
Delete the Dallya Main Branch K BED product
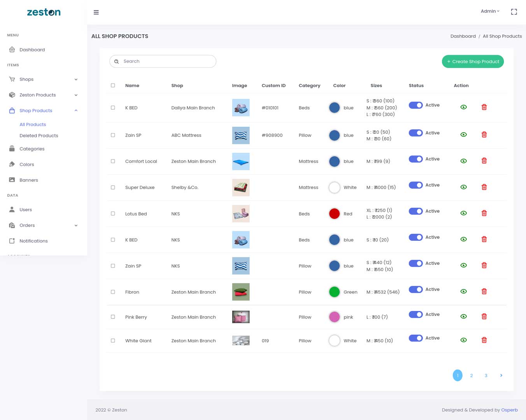(x=484, y=107)
